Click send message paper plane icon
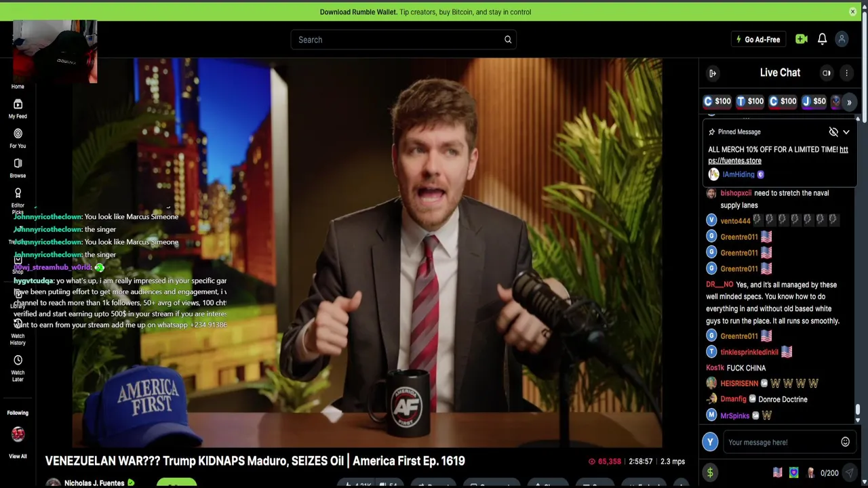 point(849,473)
